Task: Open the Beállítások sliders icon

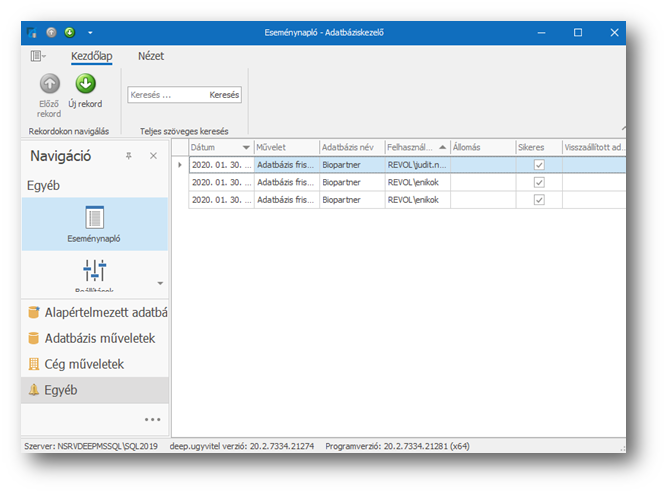Action: [95, 270]
